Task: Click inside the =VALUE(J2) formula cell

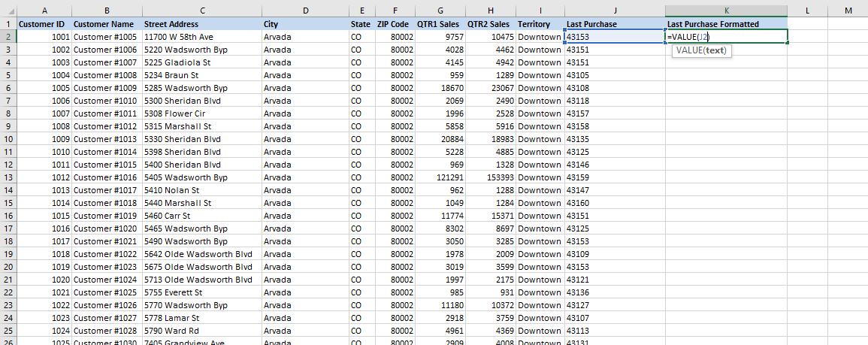Action: point(726,37)
